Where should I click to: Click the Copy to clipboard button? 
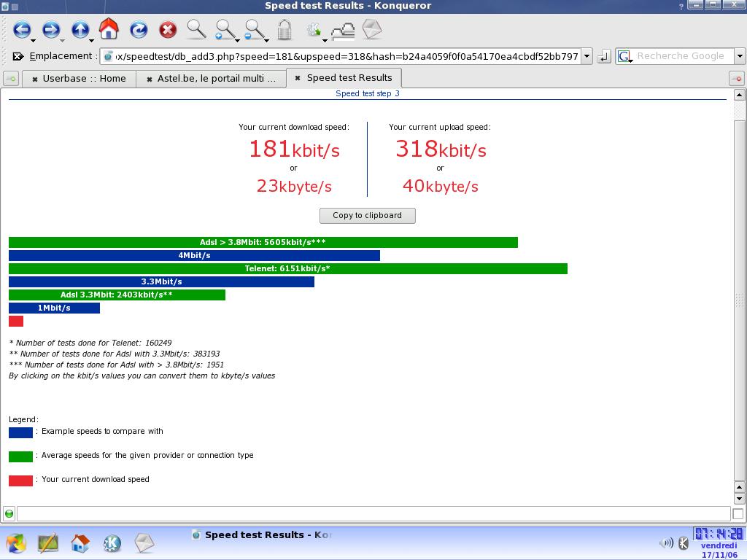tap(367, 216)
